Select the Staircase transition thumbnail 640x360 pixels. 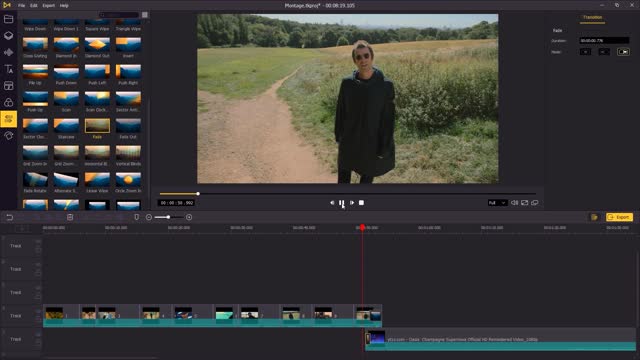(66, 126)
